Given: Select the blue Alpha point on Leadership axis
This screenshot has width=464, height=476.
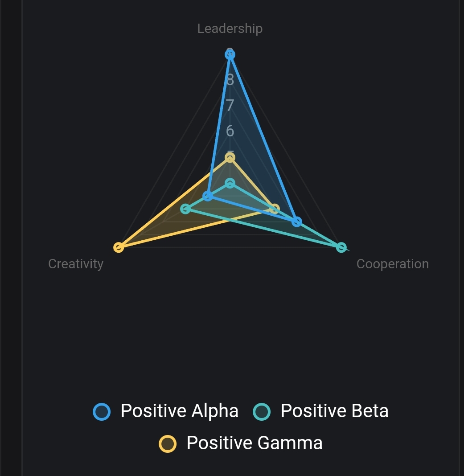Looking at the screenshot, I should pyautogui.click(x=230, y=55).
